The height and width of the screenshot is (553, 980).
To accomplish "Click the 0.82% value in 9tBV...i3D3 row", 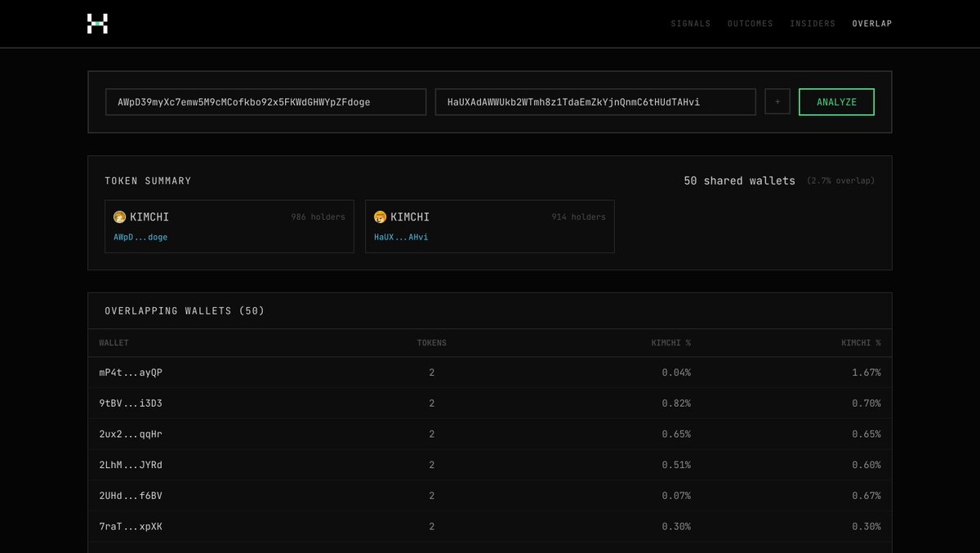I will [x=676, y=404].
